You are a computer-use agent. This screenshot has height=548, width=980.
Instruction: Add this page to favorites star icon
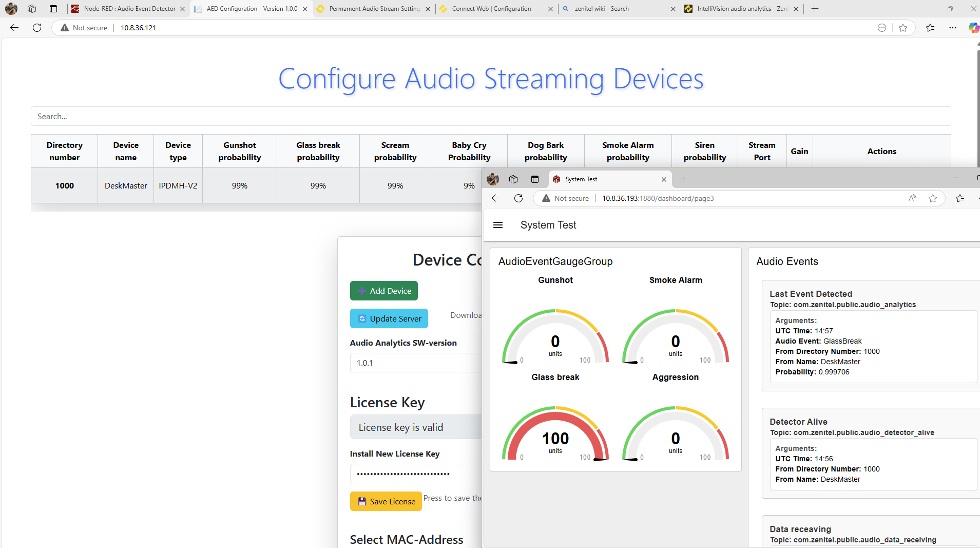click(x=903, y=28)
